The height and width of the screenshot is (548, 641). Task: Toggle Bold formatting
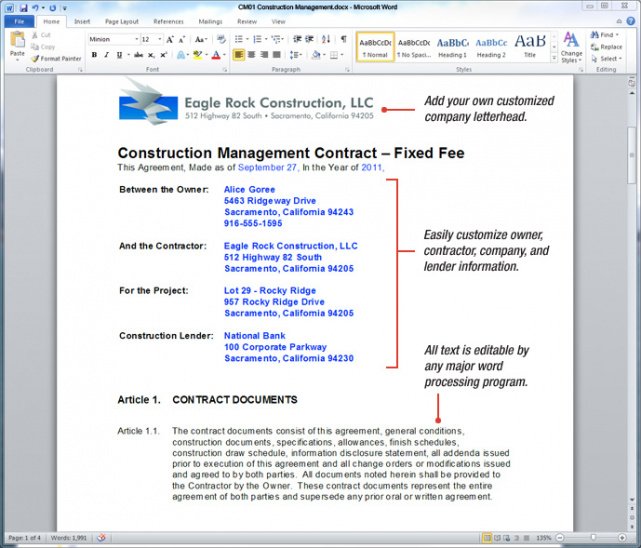[x=94, y=55]
